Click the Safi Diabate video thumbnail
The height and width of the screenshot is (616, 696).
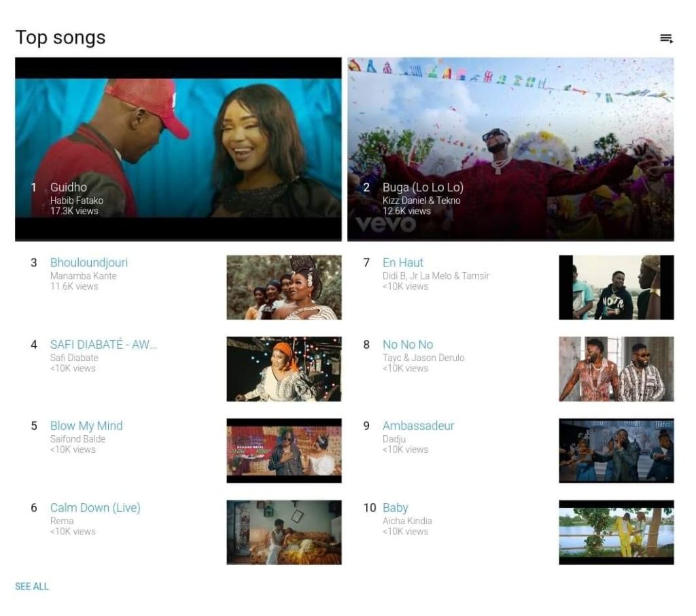[284, 369]
